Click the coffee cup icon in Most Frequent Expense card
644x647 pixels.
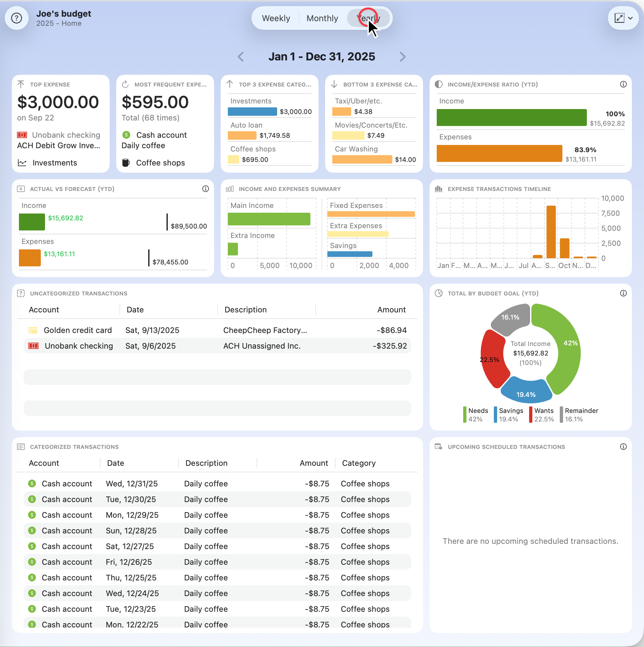pyautogui.click(x=126, y=163)
